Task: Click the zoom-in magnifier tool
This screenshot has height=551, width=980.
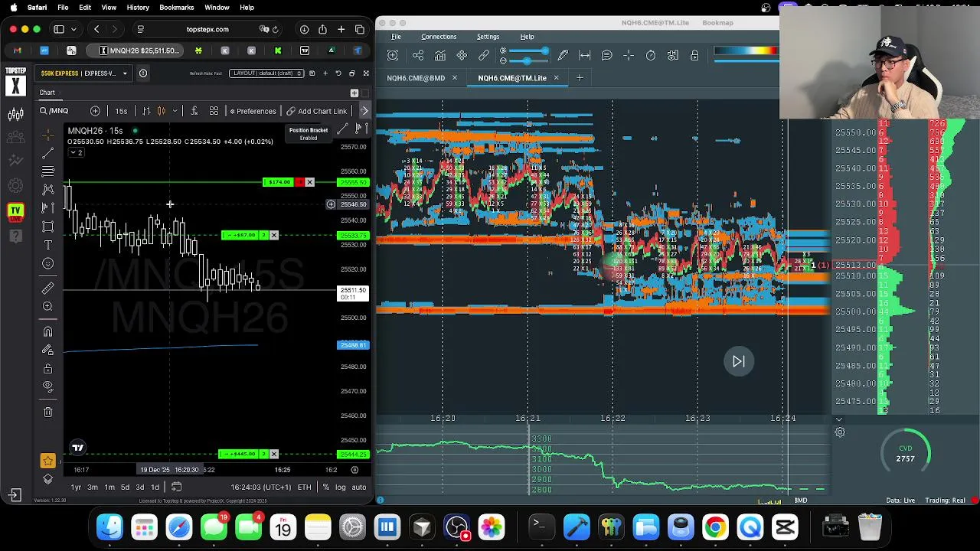Action: 47,306
